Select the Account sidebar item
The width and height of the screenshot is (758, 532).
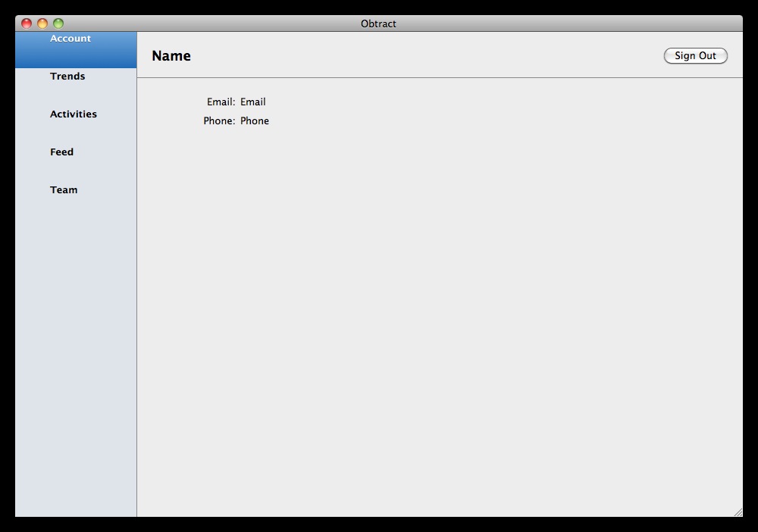(76, 50)
